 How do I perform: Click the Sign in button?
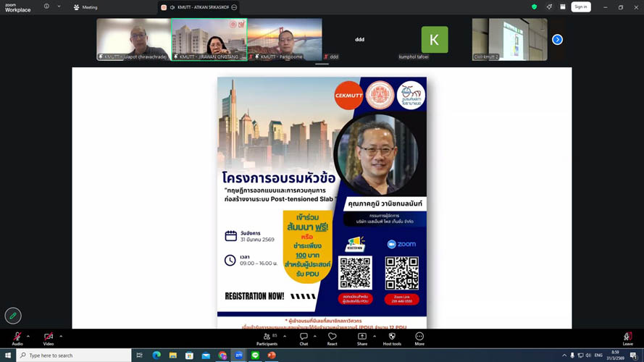tap(581, 7)
